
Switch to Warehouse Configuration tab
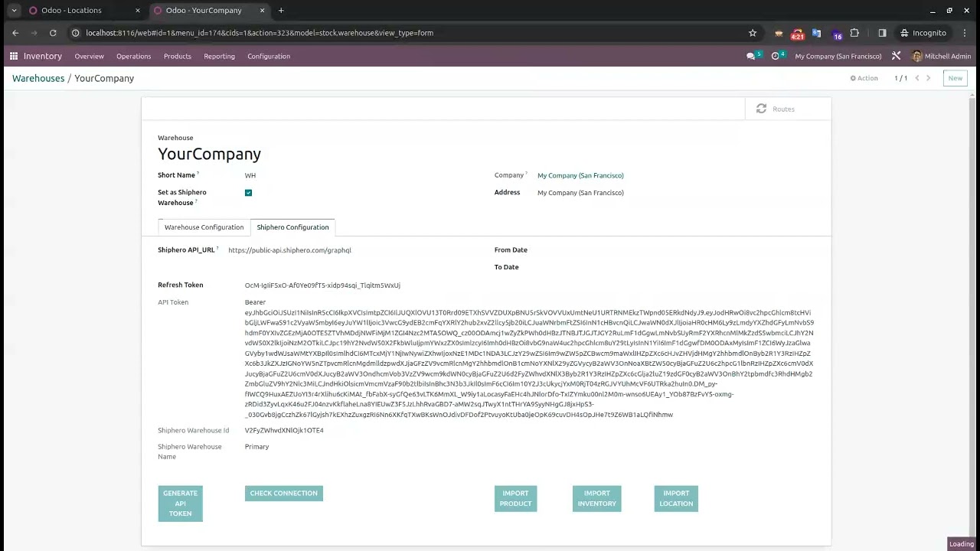204,227
